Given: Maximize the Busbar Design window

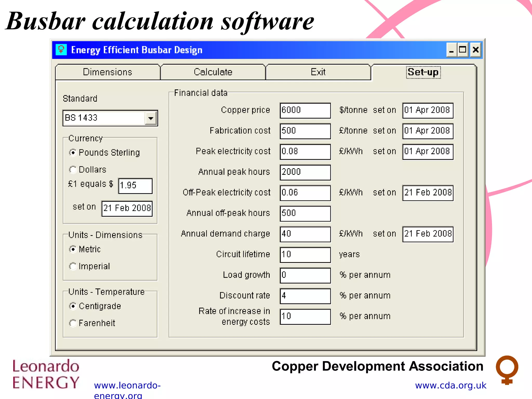Looking at the screenshot, I should 463,50.
